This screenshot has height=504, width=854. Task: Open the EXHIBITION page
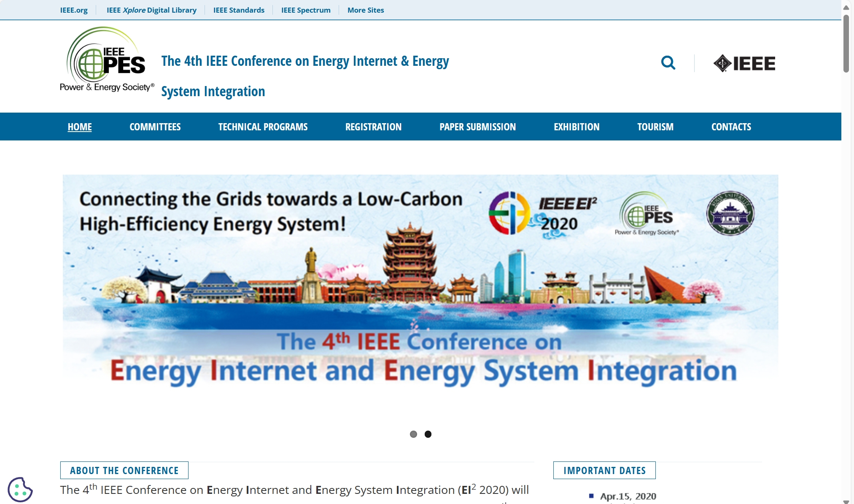pos(577,127)
